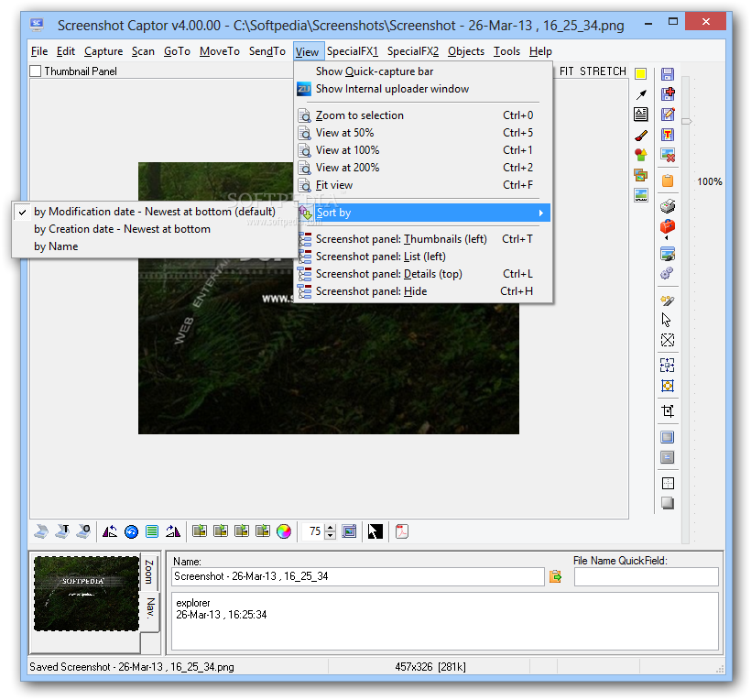Choose View at 200%
The image size is (751, 700).
pos(423,168)
